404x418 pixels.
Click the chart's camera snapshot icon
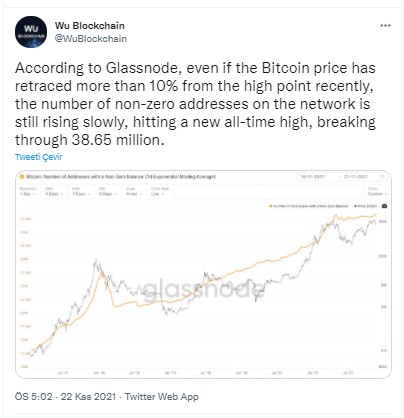(384, 206)
